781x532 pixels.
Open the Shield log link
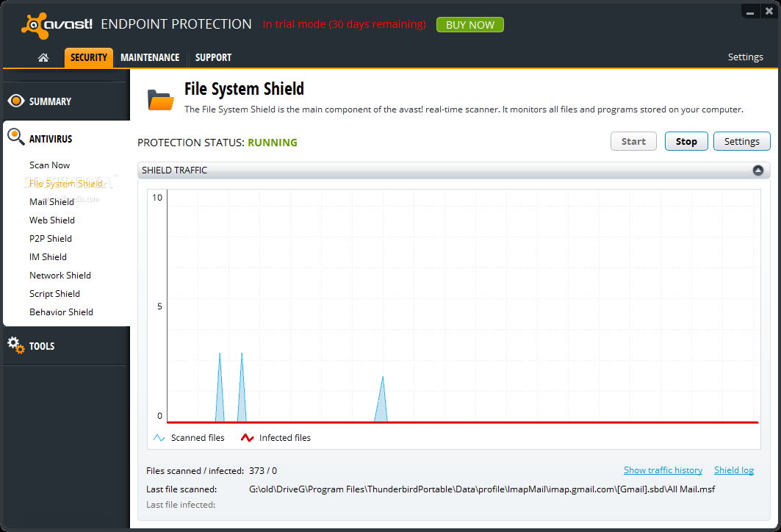(x=734, y=470)
